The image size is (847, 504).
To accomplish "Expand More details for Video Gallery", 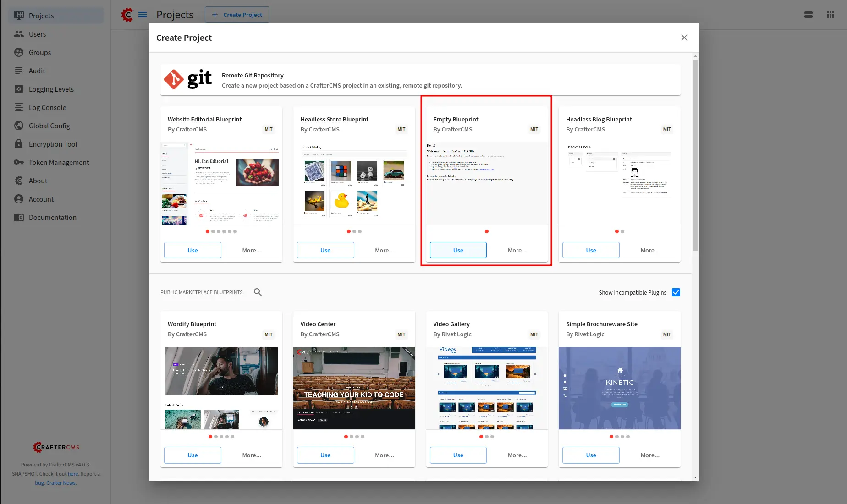I will coord(517,455).
